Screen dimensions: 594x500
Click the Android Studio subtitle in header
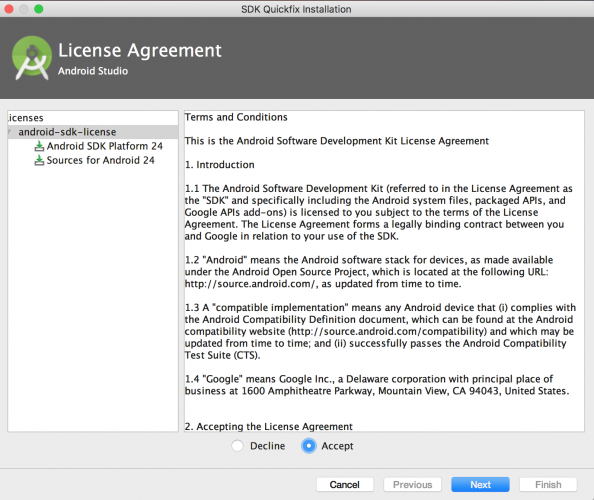(93, 71)
